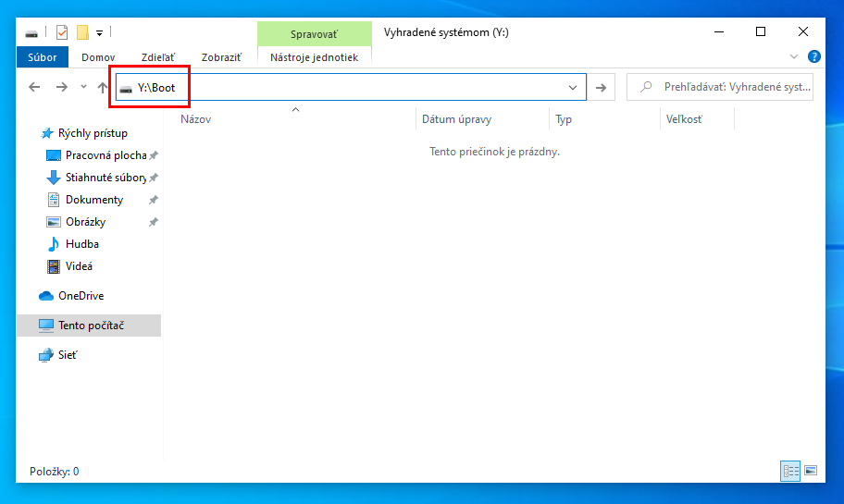Open recent locations dropdown arrow
Image resolution: width=844 pixels, height=504 pixels.
pos(83,87)
